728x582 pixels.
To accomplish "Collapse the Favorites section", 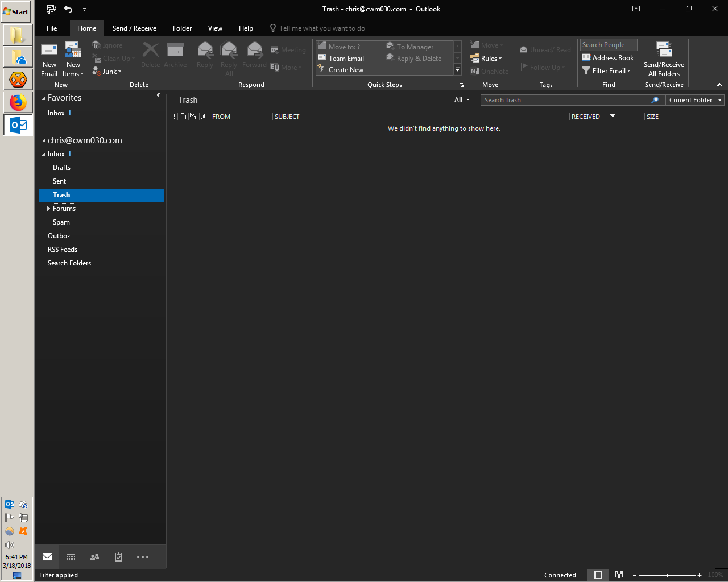I will click(x=44, y=98).
